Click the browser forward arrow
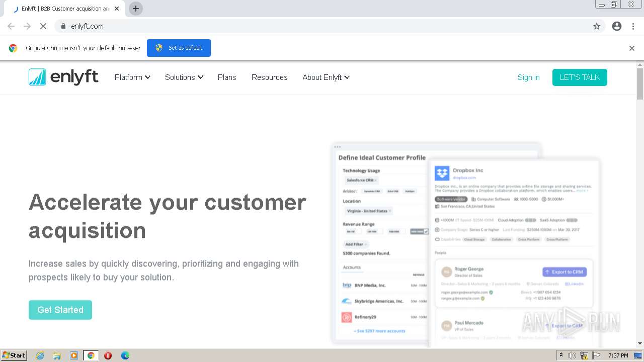This screenshot has width=644, height=362. (x=27, y=26)
